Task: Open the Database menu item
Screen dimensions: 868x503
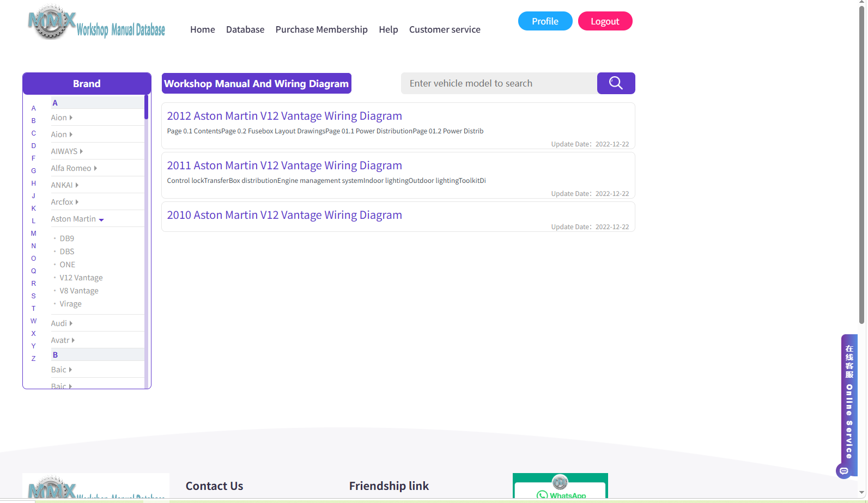Action: click(x=245, y=29)
